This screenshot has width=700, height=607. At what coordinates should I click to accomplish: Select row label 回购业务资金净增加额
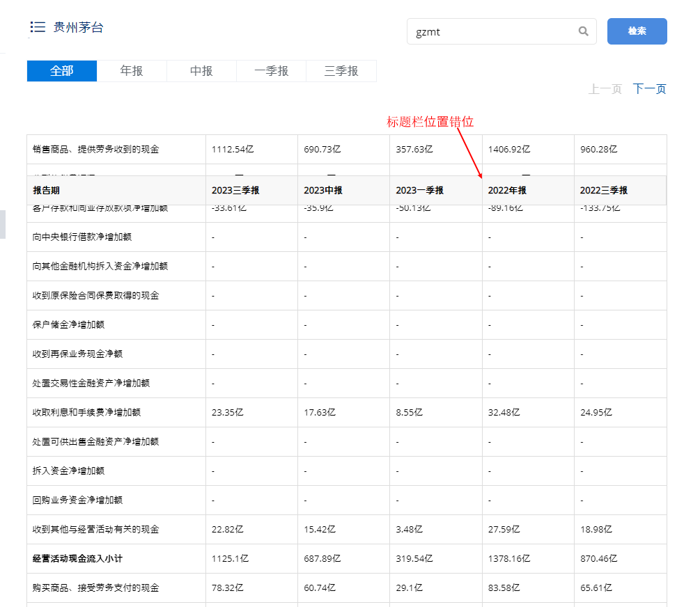[x=78, y=500]
